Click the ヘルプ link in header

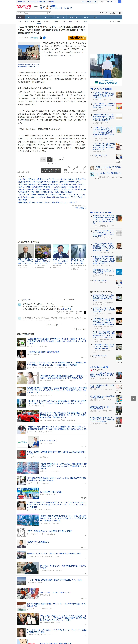point(94,2)
